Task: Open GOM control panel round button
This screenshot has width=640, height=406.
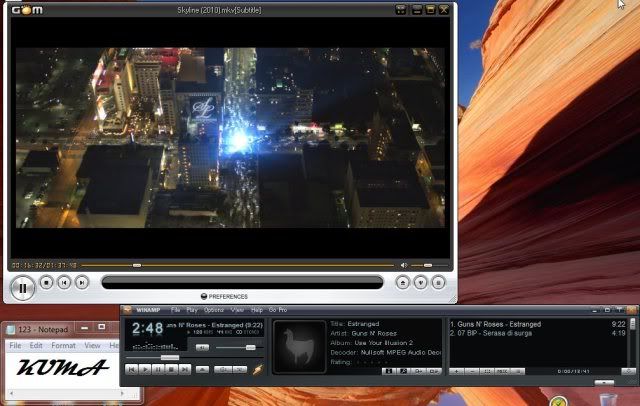Action: coord(420,282)
